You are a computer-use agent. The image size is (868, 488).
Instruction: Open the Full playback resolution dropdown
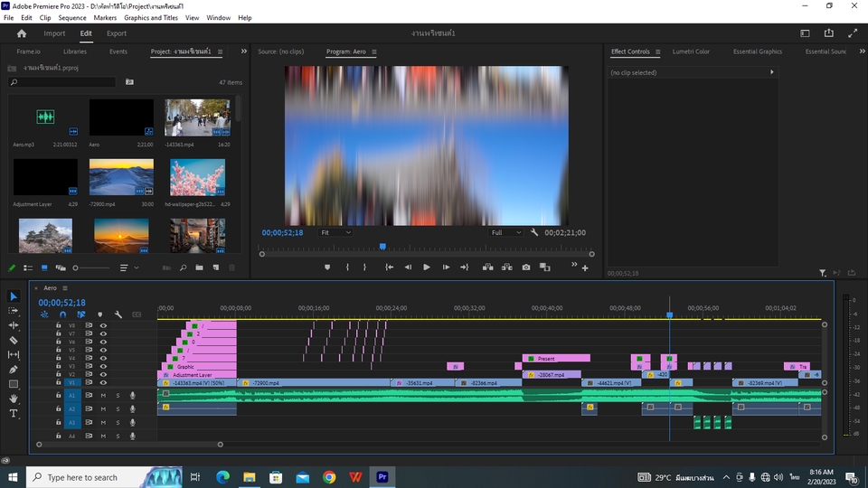[505, 232]
